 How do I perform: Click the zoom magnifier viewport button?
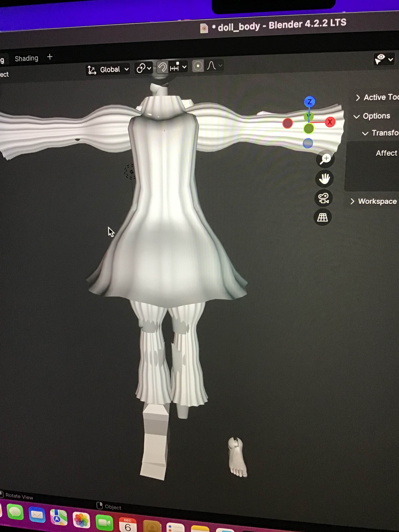click(x=325, y=159)
